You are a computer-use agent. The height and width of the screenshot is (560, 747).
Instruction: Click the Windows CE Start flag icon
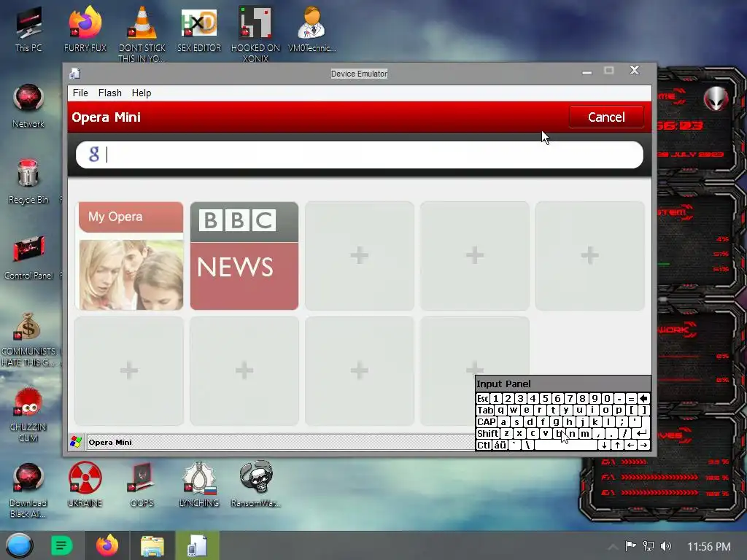pos(76,442)
